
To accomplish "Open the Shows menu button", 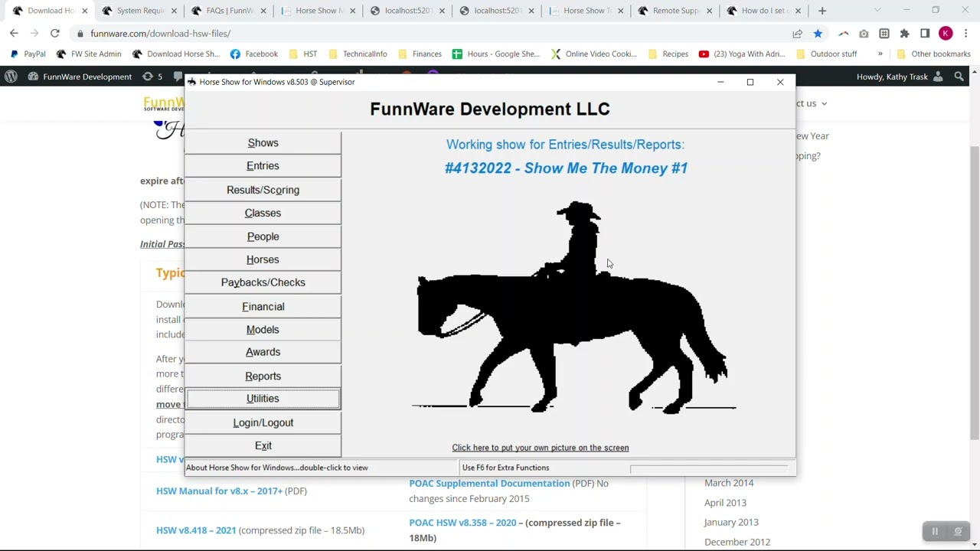I will click(263, 143).
